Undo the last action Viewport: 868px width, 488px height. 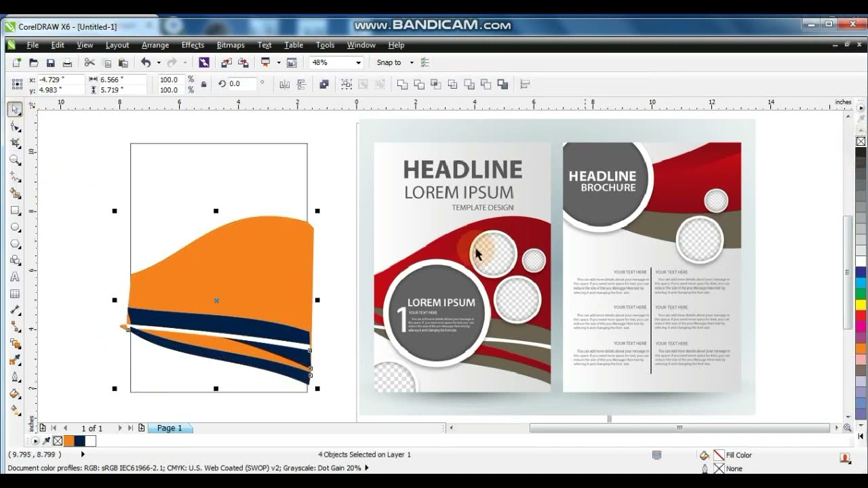[x=146, y=62]
